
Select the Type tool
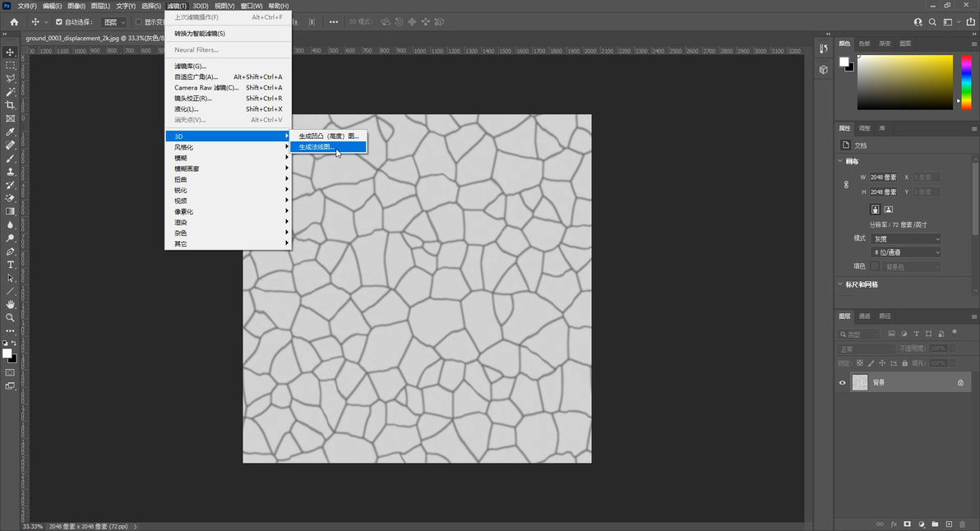(x=11, y=265)
